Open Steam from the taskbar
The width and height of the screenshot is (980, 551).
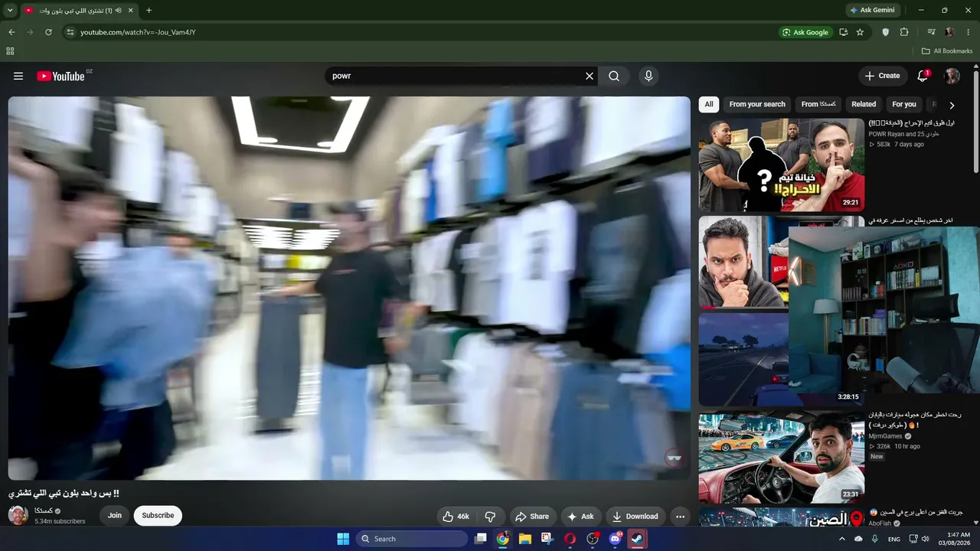[x=637, y=539]
